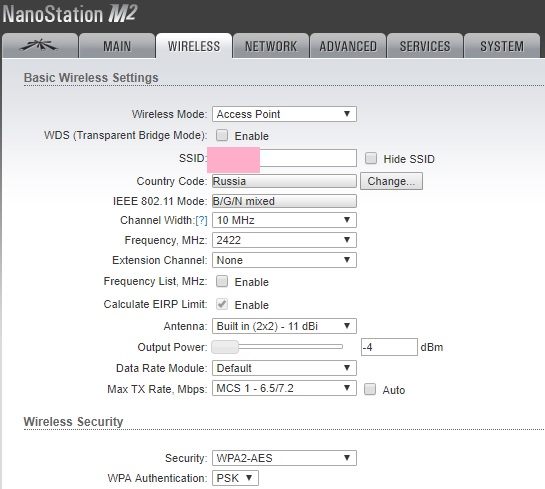Open the Ubiquiti logo tab
Screen dimensions: 545x489
tap(40, 46)
